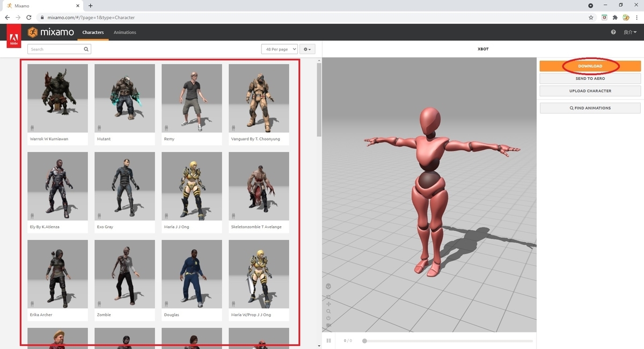
Task: Select the Ely By K.Atienza character
Action: click(x=57, y=192)
